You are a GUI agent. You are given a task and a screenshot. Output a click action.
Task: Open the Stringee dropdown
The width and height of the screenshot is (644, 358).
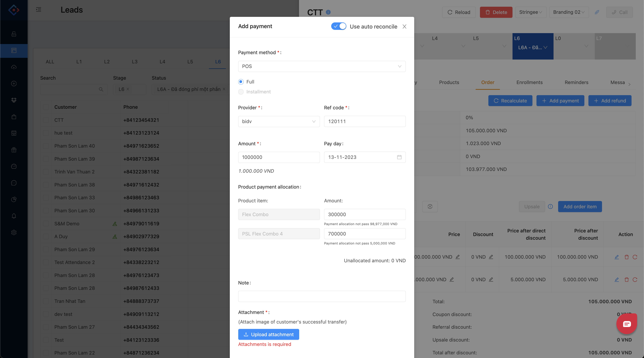(x=531, y=12)
